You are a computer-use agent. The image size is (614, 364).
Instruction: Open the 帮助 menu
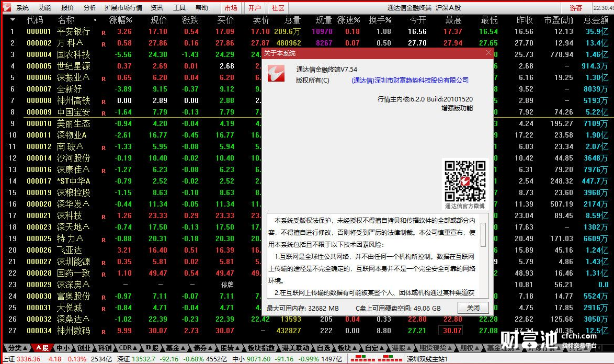coord(202,7)
